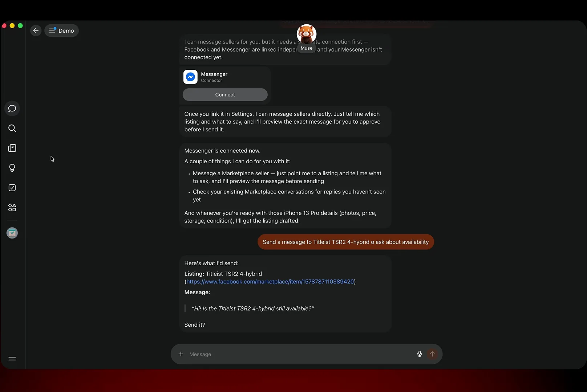Open the Facebook marketplace listing link
Image resolution: width=587 pixels, height=392 pixels.
tap(270, 282)
